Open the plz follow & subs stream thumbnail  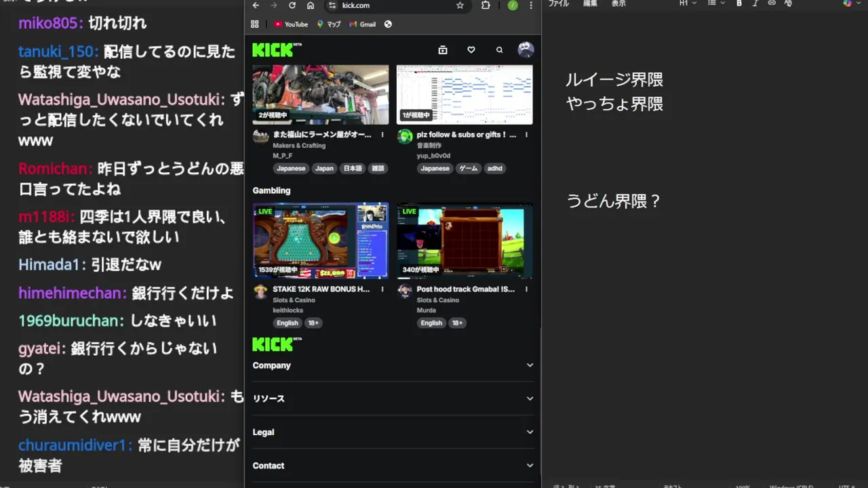[465, 94]
